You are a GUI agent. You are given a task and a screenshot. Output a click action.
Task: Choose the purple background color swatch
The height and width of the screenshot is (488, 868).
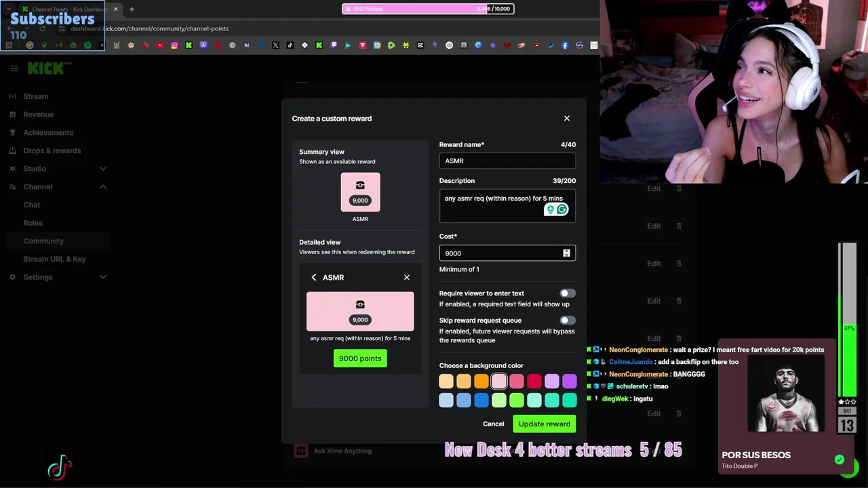click(570, 382)
